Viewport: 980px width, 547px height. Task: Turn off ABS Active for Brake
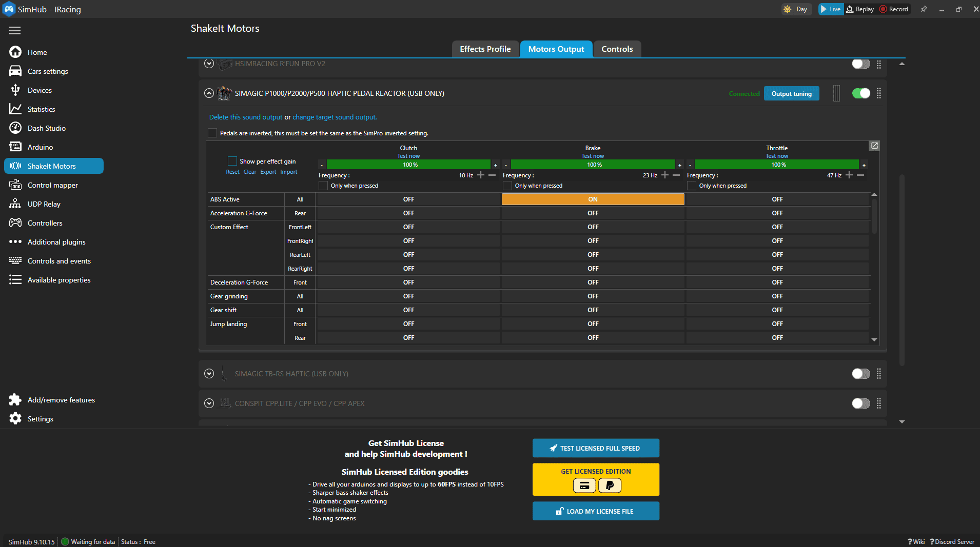pyautogui.click(x=592, y=199)
